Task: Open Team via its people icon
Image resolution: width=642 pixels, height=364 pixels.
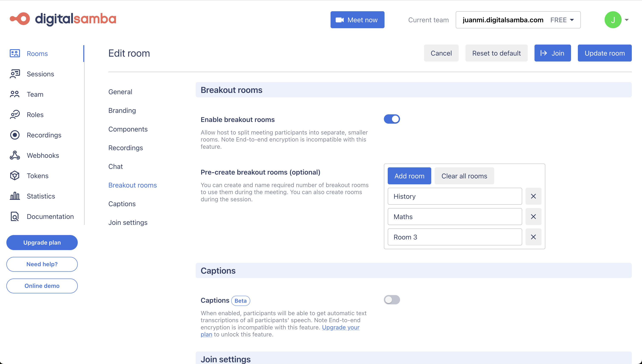Action: pyautogui.click(x=15, y=94)
